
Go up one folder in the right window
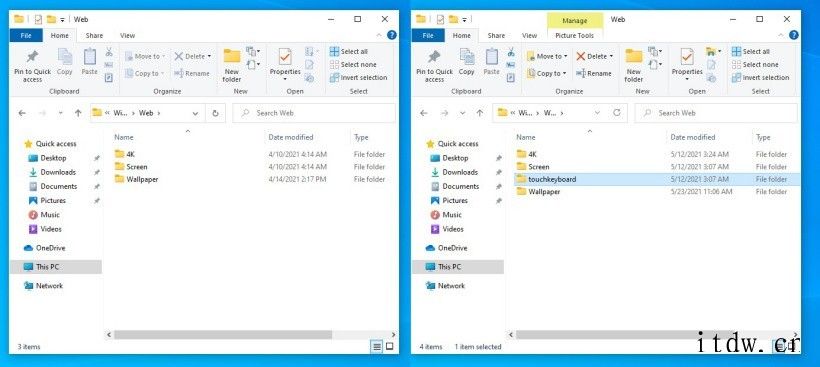point(480,113)
